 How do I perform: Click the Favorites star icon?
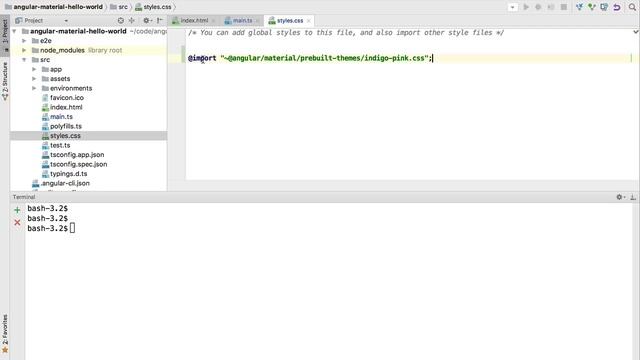[x=5, y=351]
